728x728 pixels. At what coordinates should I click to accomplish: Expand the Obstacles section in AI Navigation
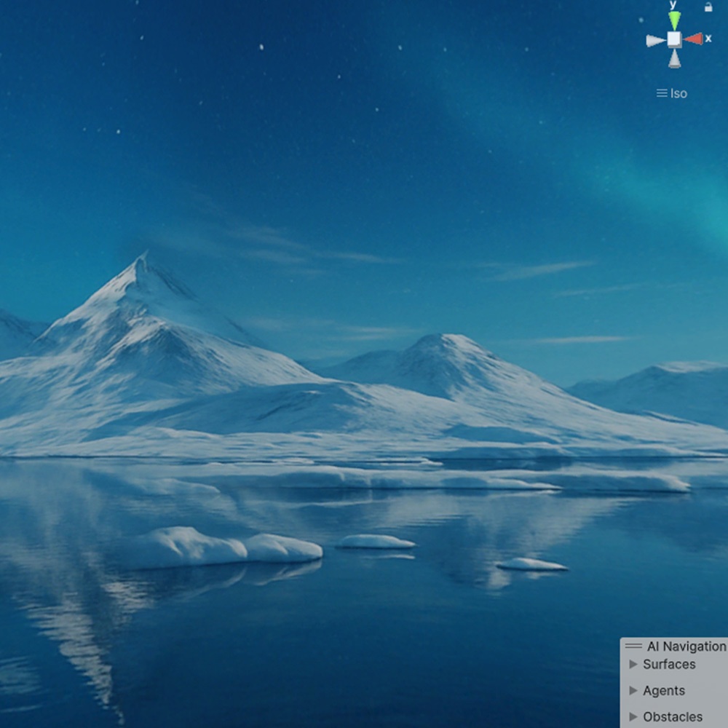[x=633, y=716]
